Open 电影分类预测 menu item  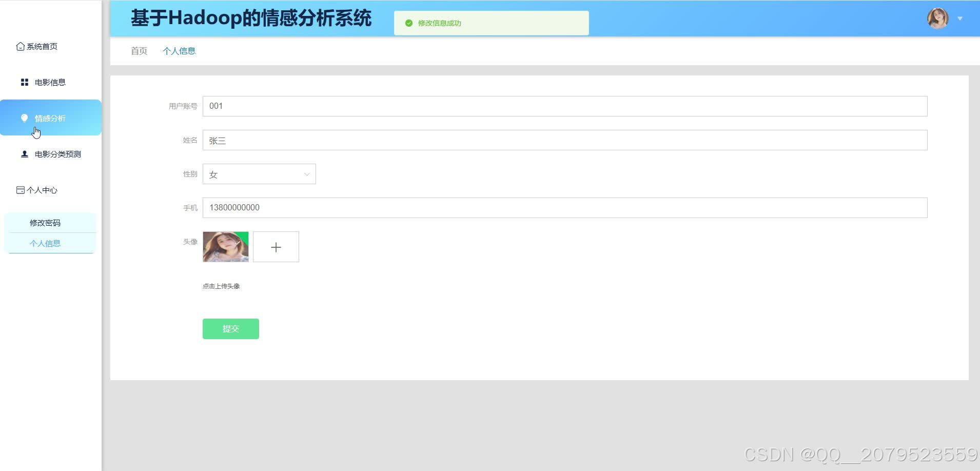[51, 154]
